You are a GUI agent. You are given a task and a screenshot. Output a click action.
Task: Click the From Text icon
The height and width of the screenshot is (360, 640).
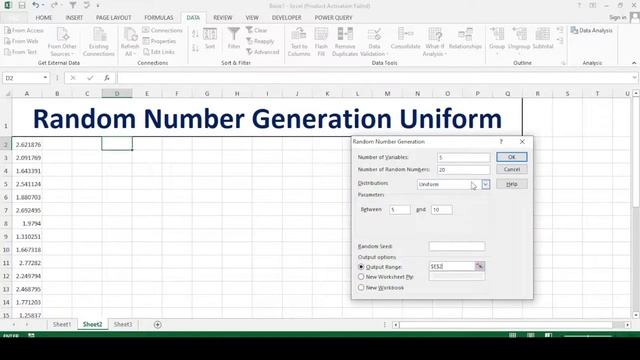8,52
